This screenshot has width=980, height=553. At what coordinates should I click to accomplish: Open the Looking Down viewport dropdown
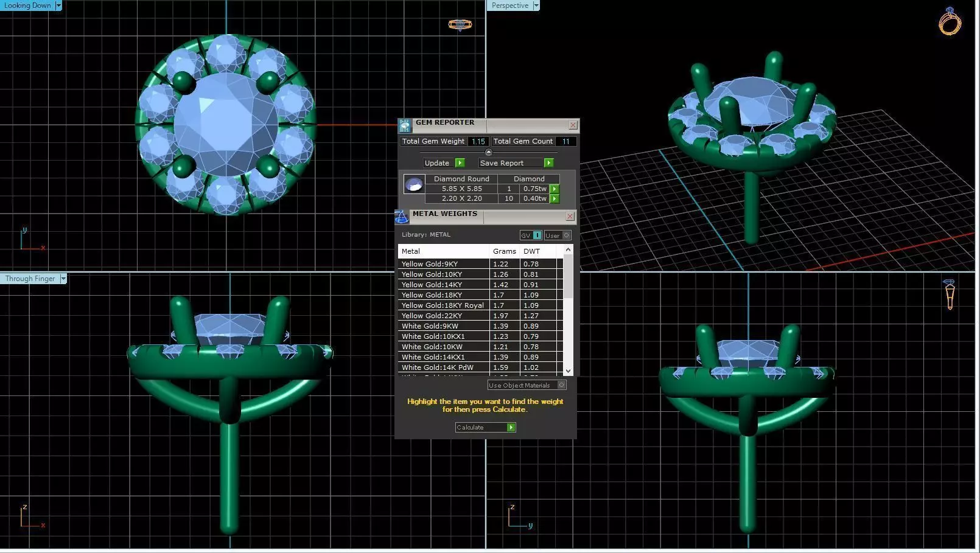pyautogui.click(x=58, y=5)
